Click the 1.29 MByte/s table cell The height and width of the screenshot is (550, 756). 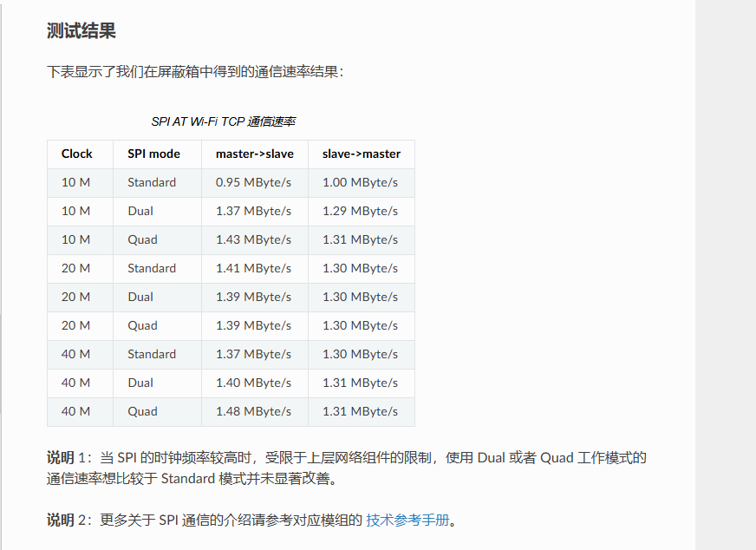360,211
